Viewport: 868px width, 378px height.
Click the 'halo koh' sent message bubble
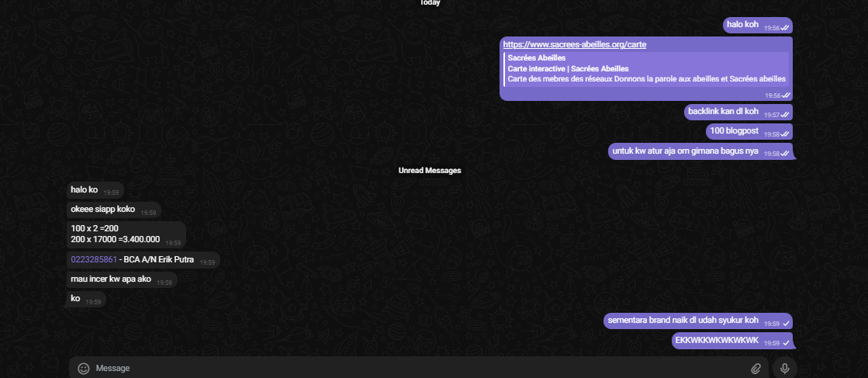(742, 25)
